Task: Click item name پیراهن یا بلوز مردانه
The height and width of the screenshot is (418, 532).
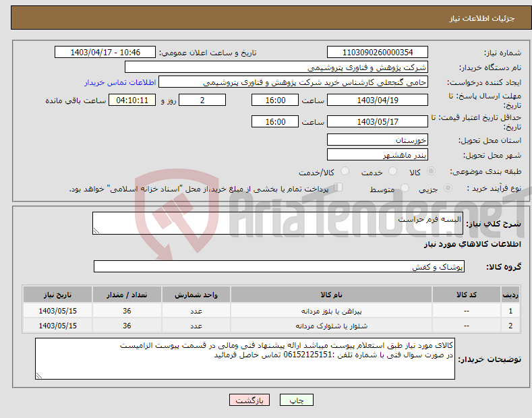Action: (332, 311)
